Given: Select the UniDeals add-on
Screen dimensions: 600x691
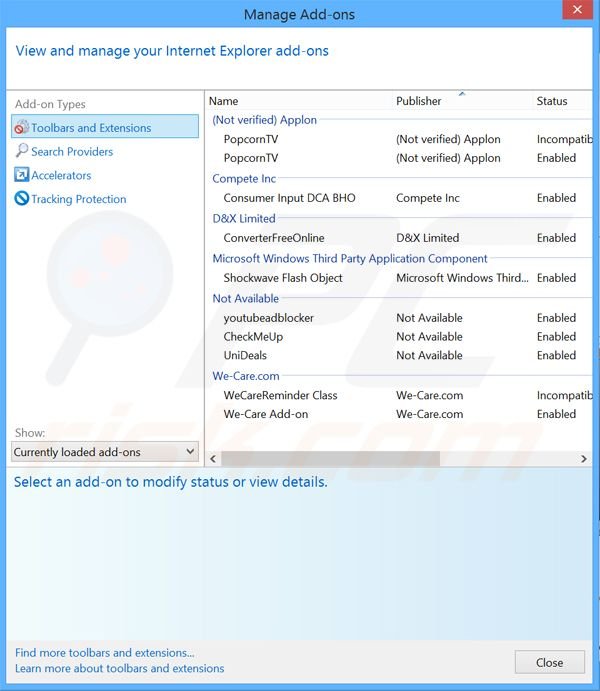Looking at the screenshot, I should pos(399,355).
